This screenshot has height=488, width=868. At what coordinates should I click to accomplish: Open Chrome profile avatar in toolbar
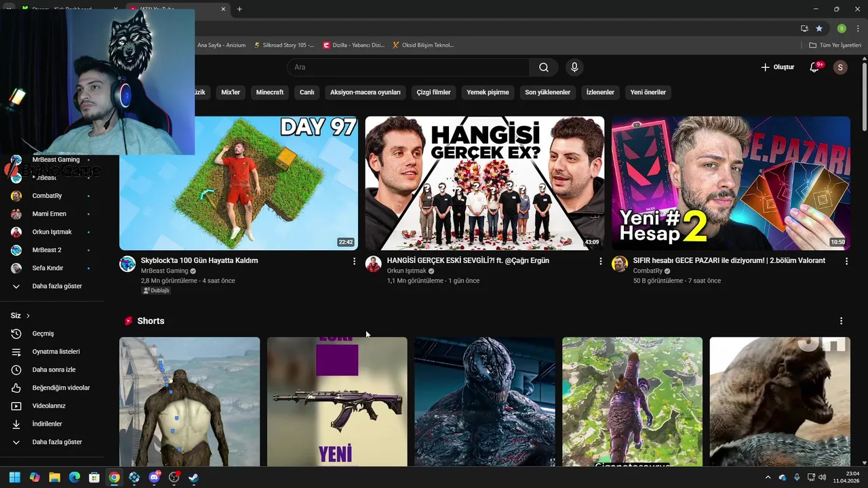[842, 28]
